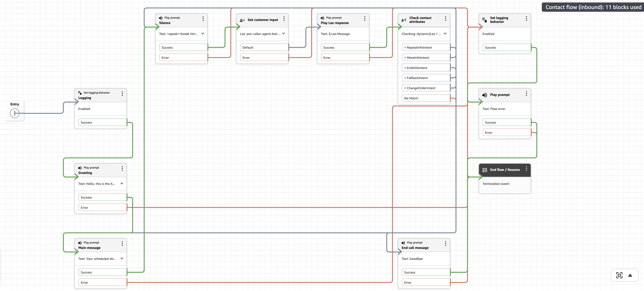Select the EndInfoIntent branch

tap(426, 68)
